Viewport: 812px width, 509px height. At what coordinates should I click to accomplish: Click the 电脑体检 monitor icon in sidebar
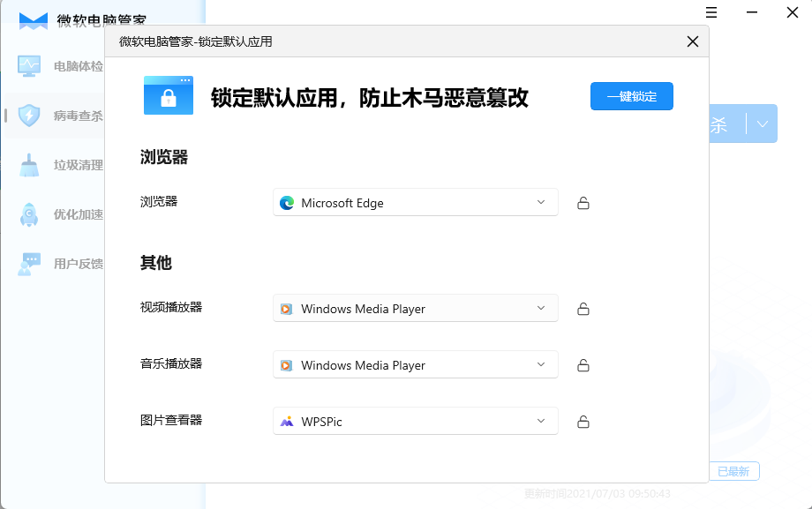pos(29,65)
